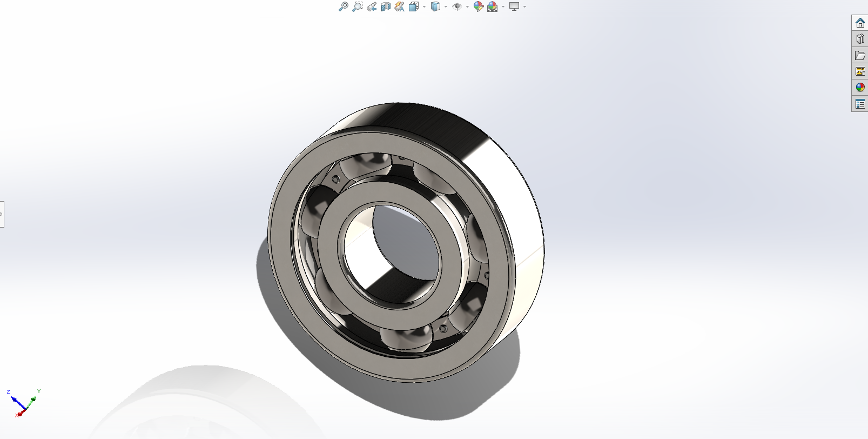868x439 pixels.
Task: Click the XYZ reference triad
Action: click(24, 403)
